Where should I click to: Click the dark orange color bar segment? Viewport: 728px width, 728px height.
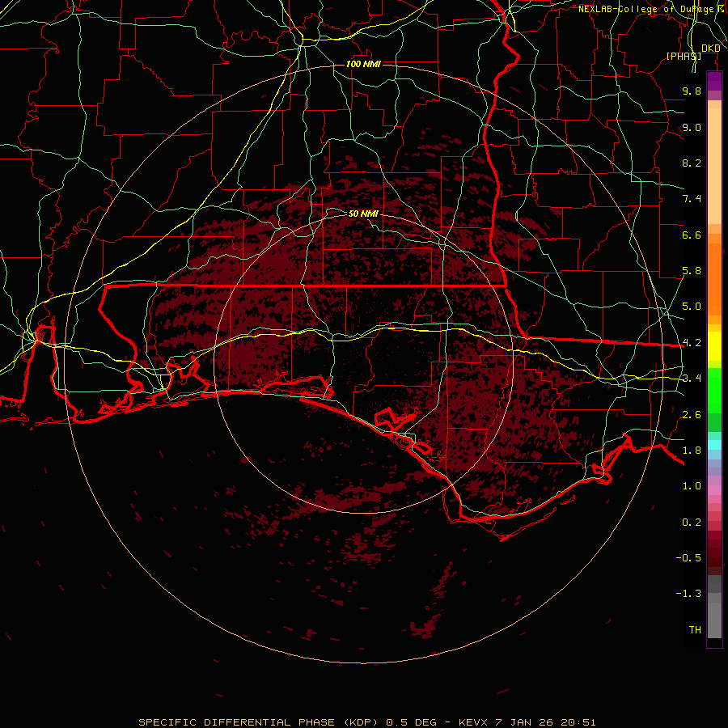(x=714, y=279)
